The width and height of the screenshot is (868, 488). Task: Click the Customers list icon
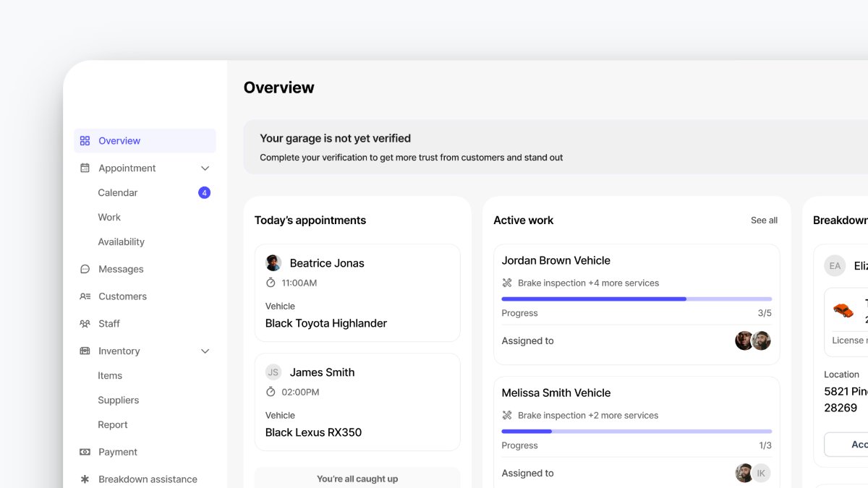click(85, 296)
